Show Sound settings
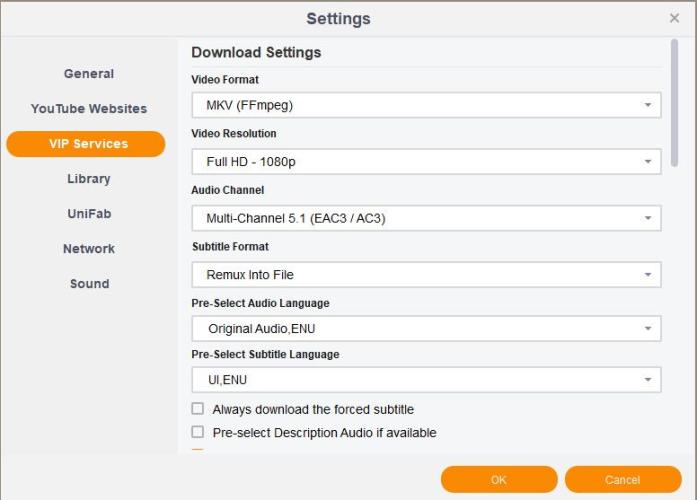Viewport: 697px width, 500px height. (89, 284)
